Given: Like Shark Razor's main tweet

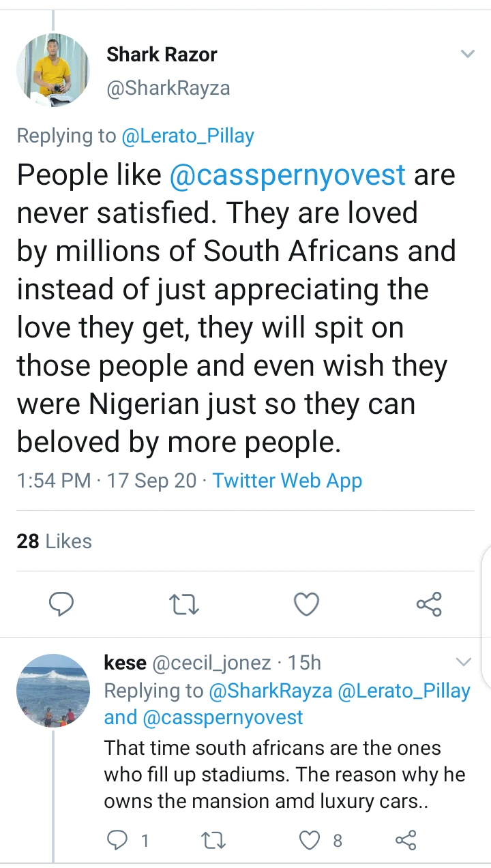Looking at the screenshot, I should click(306, 604).
